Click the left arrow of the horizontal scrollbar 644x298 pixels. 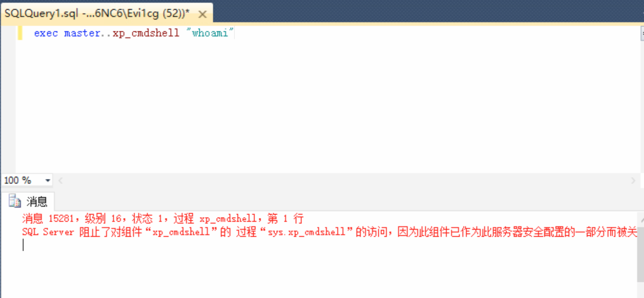point(60,179)
